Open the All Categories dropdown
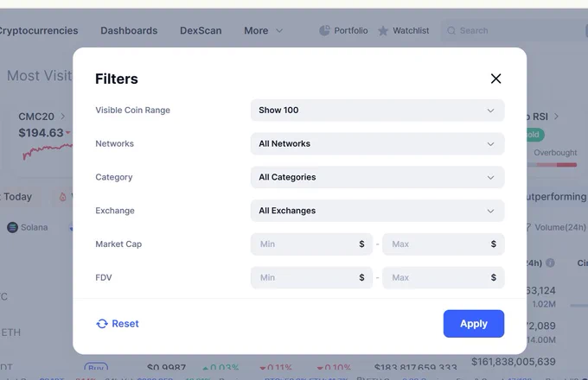The width and height of the screenshot is (588, 380). pos(377,177)
